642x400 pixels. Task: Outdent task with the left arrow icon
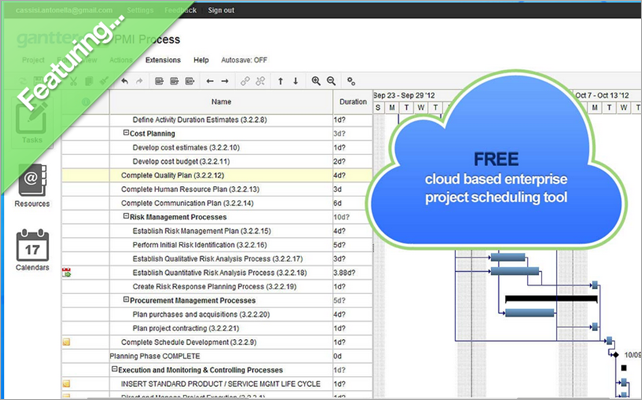[x=210, y=81]
